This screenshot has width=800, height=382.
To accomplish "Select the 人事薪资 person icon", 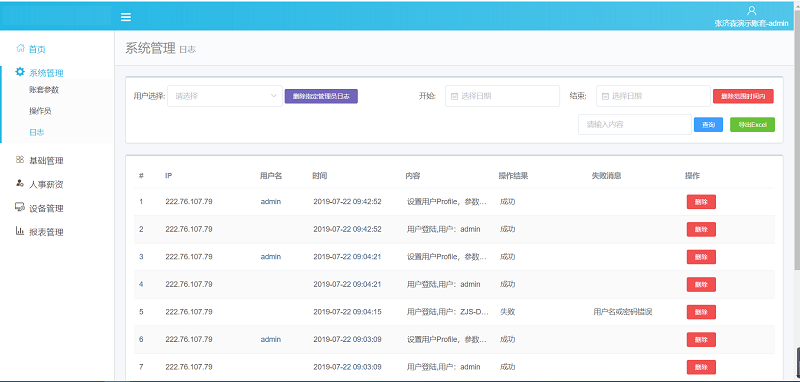I will 20,183.
